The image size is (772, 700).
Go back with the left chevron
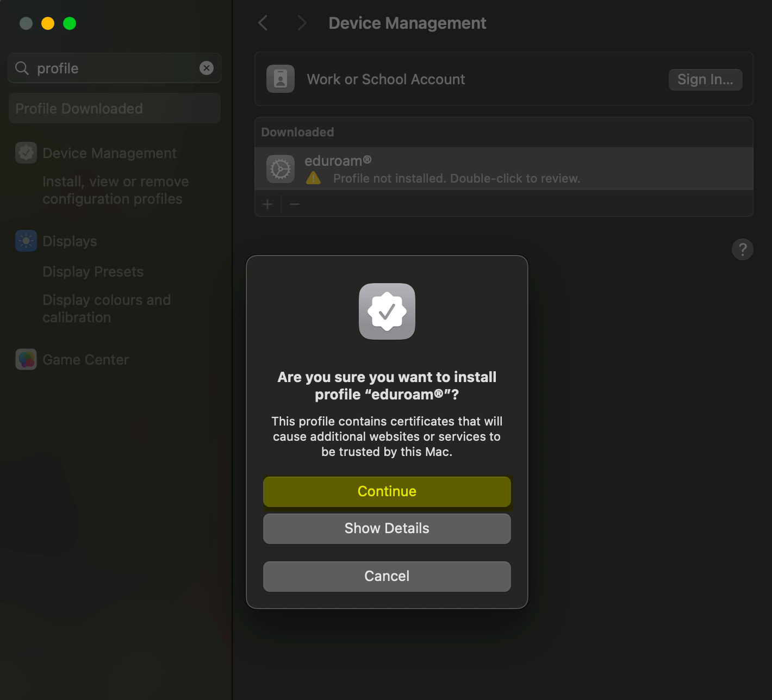pos(263,23)
